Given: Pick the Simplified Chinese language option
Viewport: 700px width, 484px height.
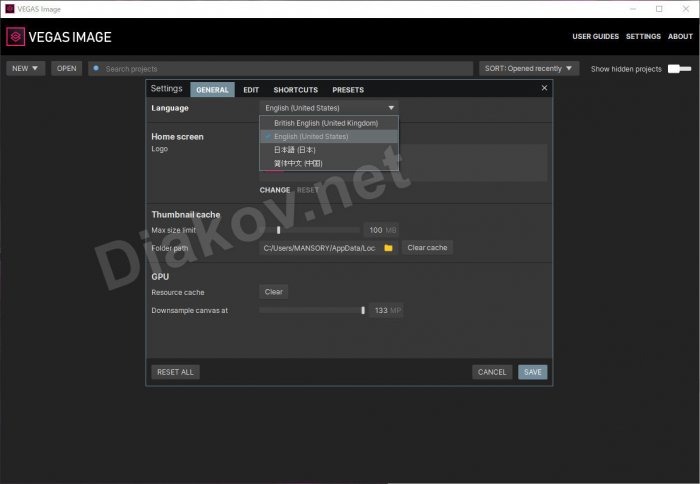Looking at the screenshot, I should coord(329,163).
